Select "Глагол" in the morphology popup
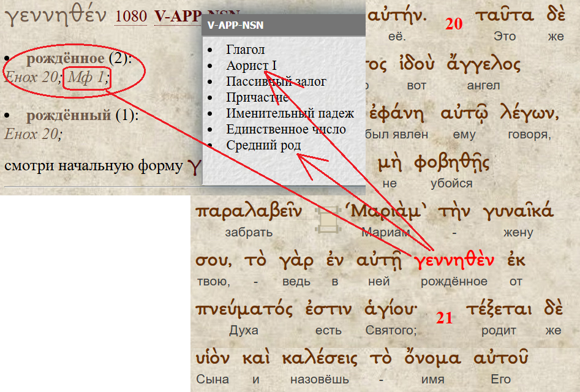Screen dimensions: 580x392 (245, 50)
